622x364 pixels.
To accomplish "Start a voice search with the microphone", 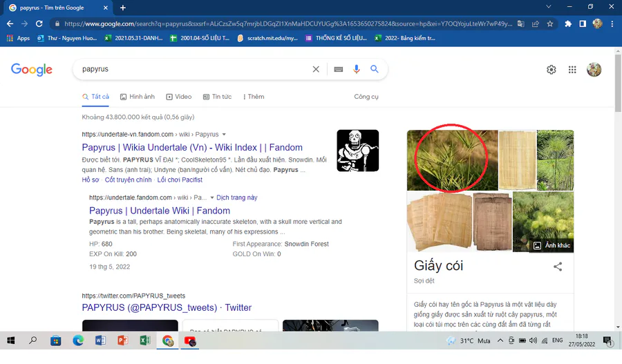I will pos(356,69).
